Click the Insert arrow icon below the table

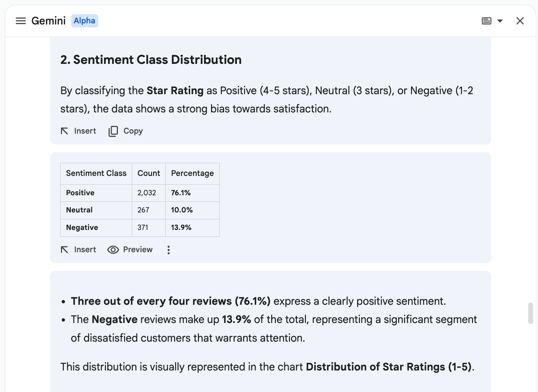click(65, 250)
